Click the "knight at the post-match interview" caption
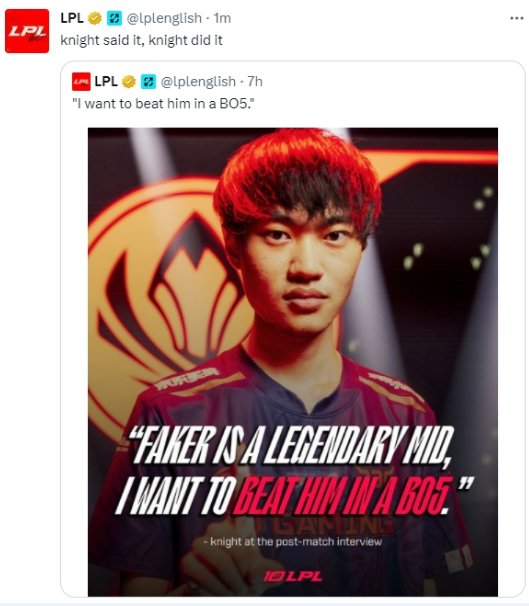 pyautogui.click(x=293, y=541)
